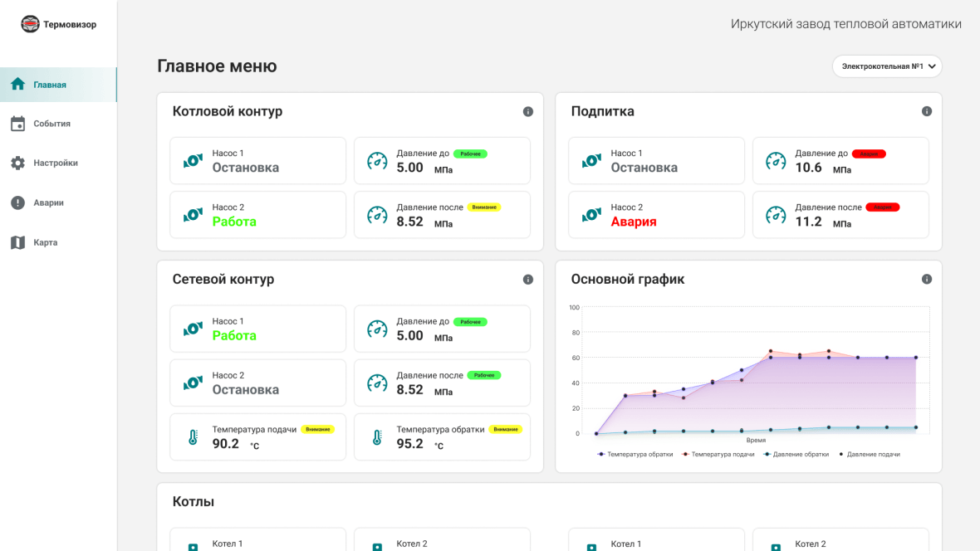Toggle Давление обратки legend series
The image size is (980, 551).
tap(797, 455)
